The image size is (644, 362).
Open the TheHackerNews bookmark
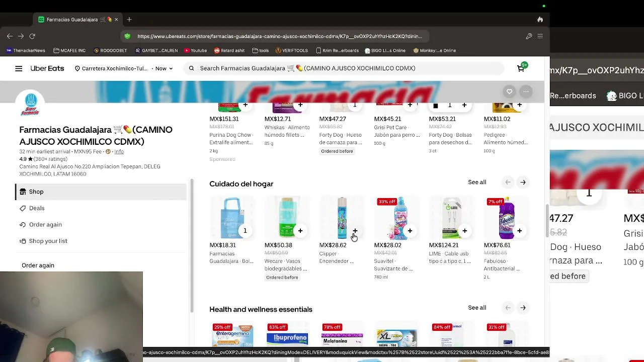click(x=26, y=50)
